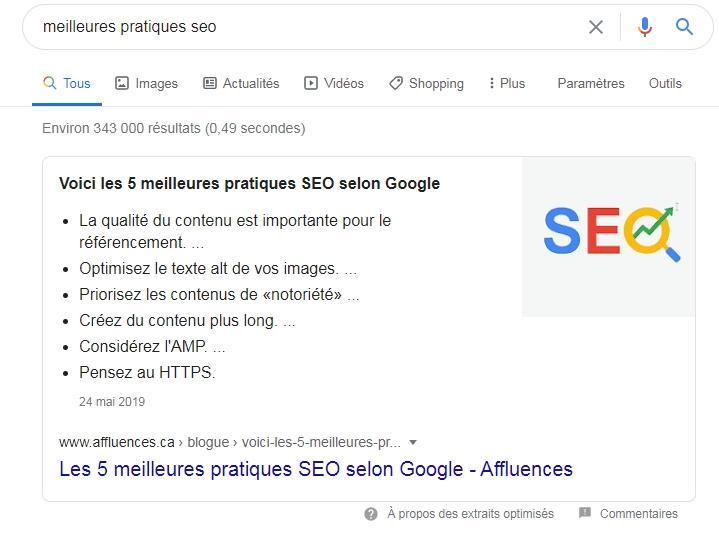Image resolution: width=719 pixels, height=533 pixels.
Task: Click into the search query input field
Action: 300,27
